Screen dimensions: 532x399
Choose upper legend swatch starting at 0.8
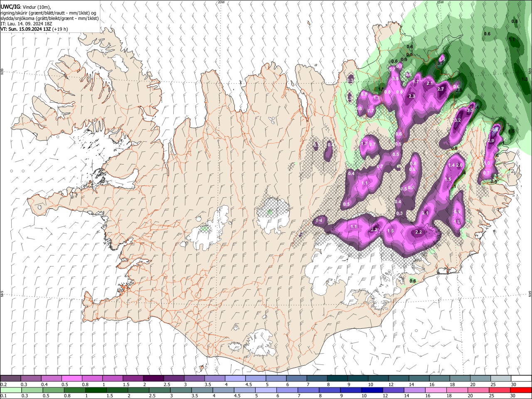(x=92, y=379)
